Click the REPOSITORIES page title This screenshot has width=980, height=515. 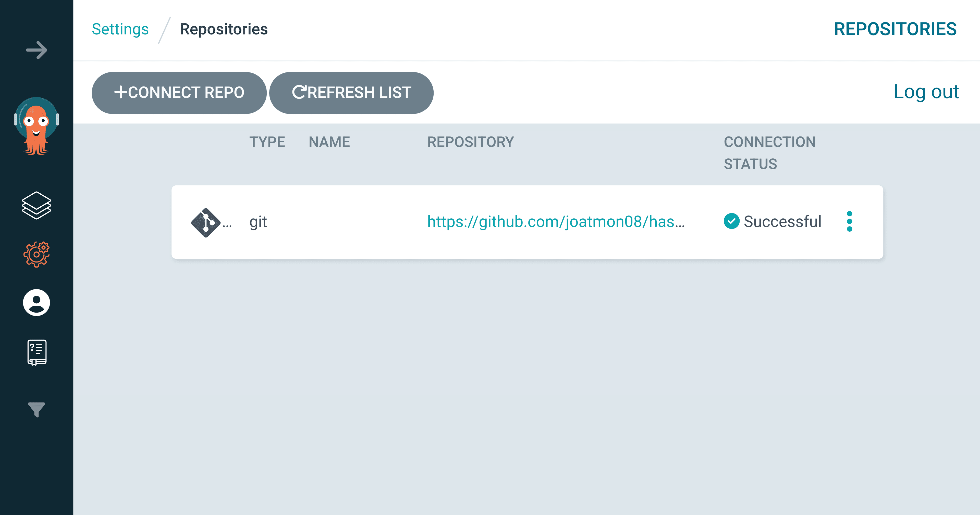click(x=895, y=29)
